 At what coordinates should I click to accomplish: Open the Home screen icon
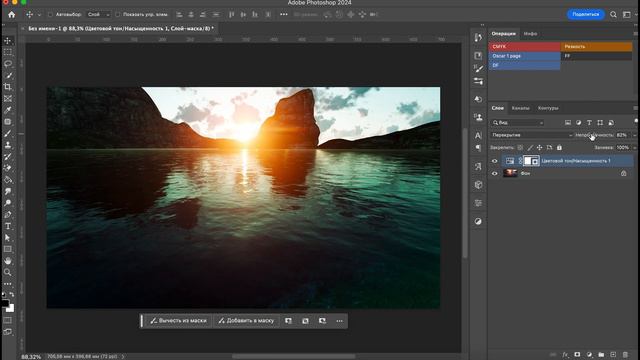coord(11,14)
